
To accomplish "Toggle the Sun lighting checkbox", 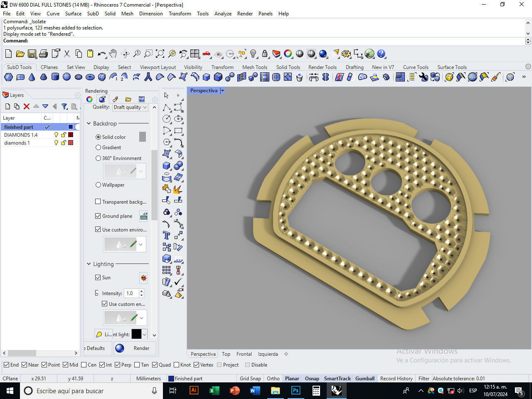I will point(98,277).
